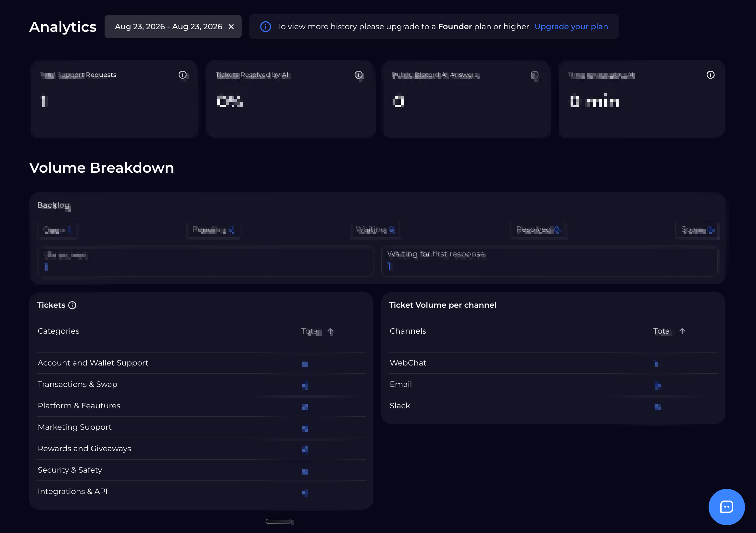Select the Pending backlog status
The width and height of the screenshot is (756, 533).
pos(213,229)
